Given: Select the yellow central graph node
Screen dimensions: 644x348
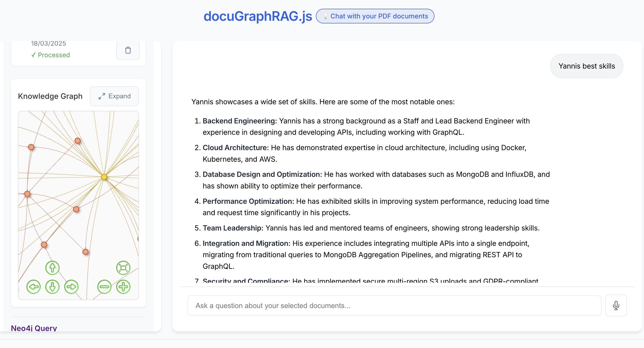Looking at the screenshot, I should pos(104,177).
